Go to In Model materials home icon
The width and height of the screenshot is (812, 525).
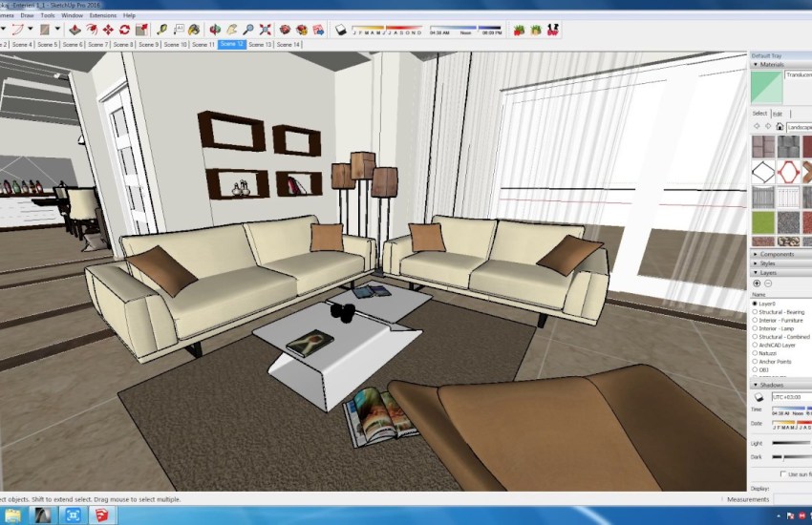780,126
